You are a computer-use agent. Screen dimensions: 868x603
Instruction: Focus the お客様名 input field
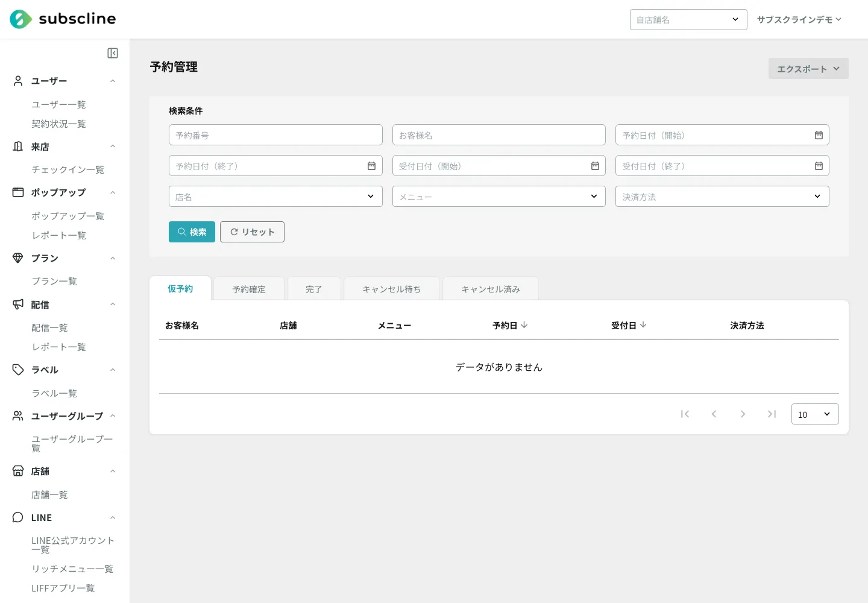(499, 135)
